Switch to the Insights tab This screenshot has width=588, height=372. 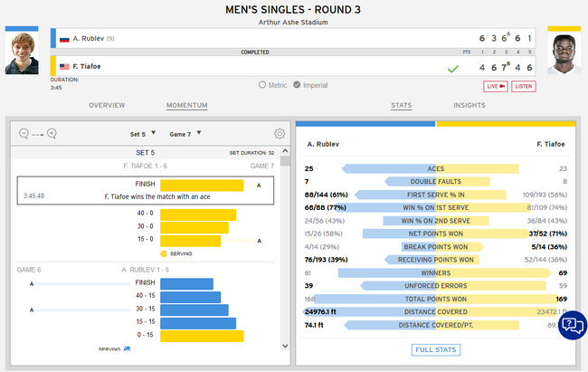[x=469, y=105]
